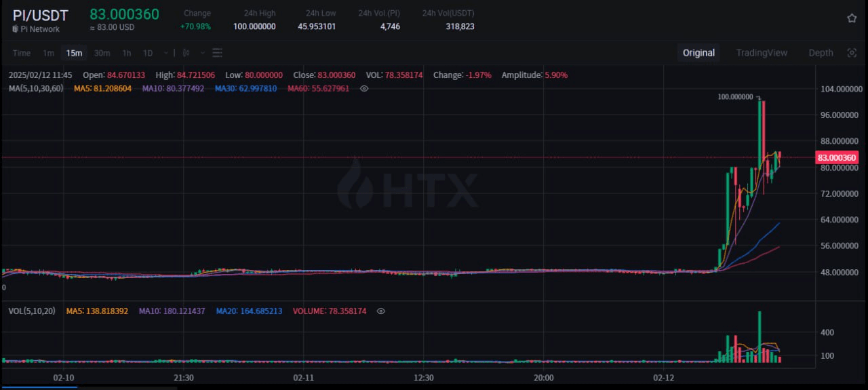The height and width of the screenshot is (390, 868).
Task: Click the 02-10 date label on the time axis
Action: pos(63,377)
